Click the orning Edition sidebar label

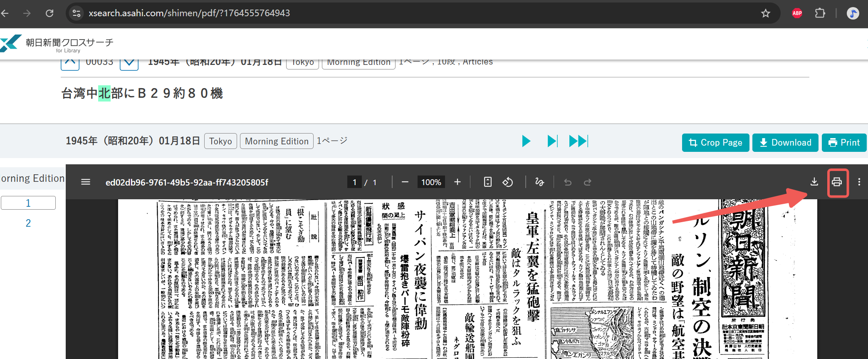pos(32,178)
